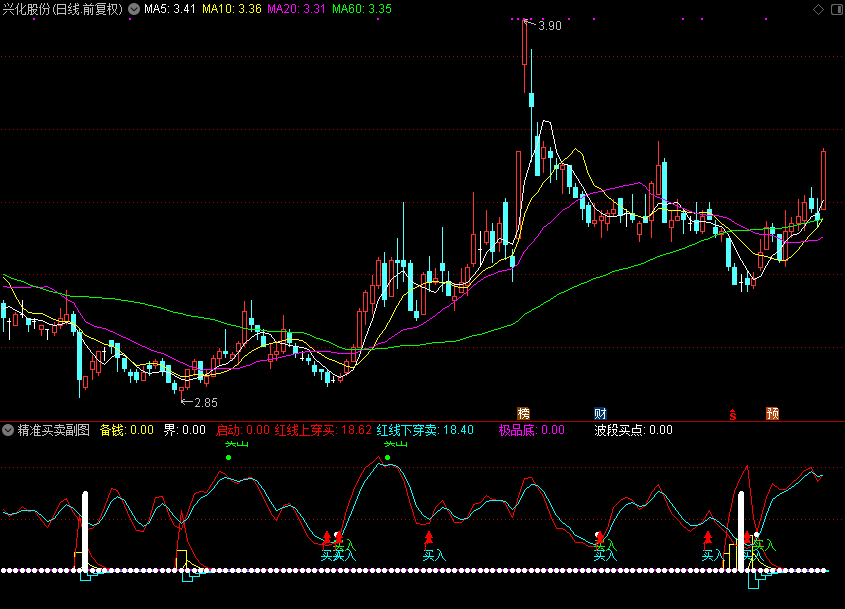Open the 榜 ranking event marker
Image resolution: width=845 pixels, height=609 pixels.
click(x=523, y=413)
